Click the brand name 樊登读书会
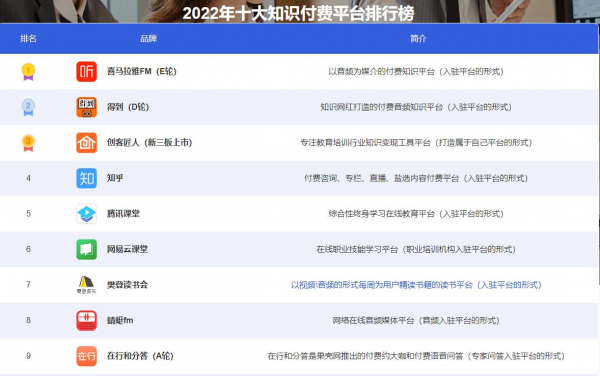Viewport: 600px width, 376px height. [127, 285]
